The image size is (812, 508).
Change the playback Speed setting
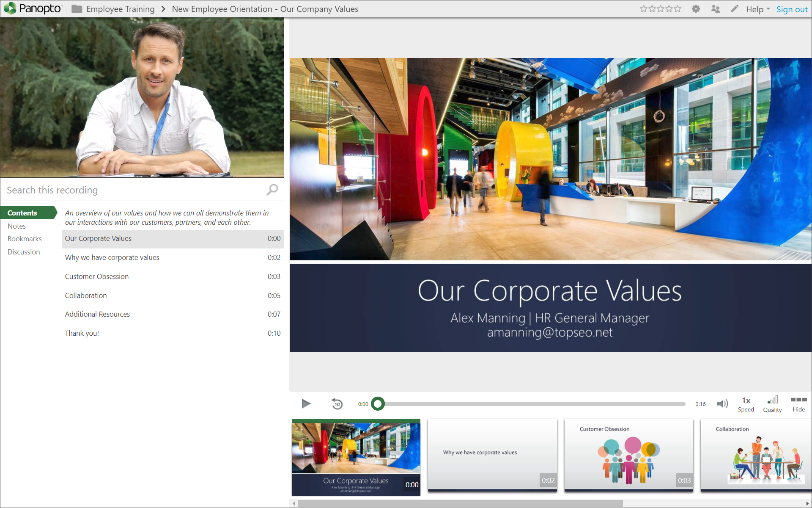(746, 404)
